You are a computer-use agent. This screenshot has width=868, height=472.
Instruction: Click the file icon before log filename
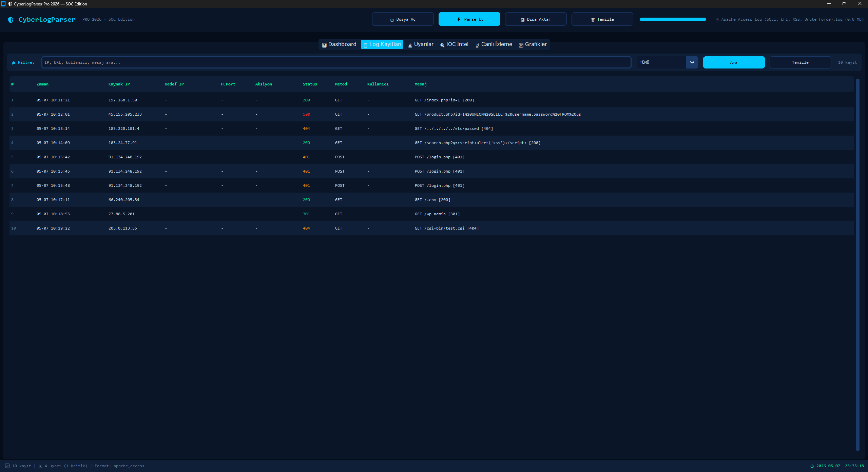717,20
